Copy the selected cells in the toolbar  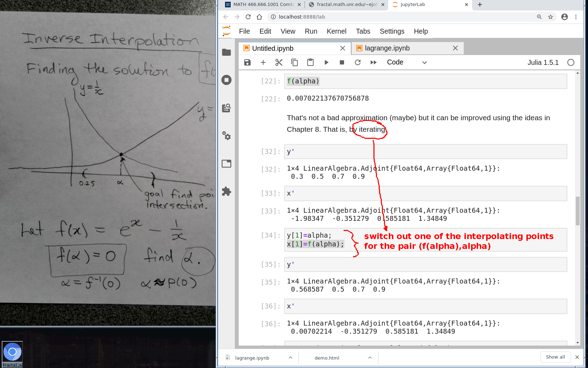[x=295, y=62]
